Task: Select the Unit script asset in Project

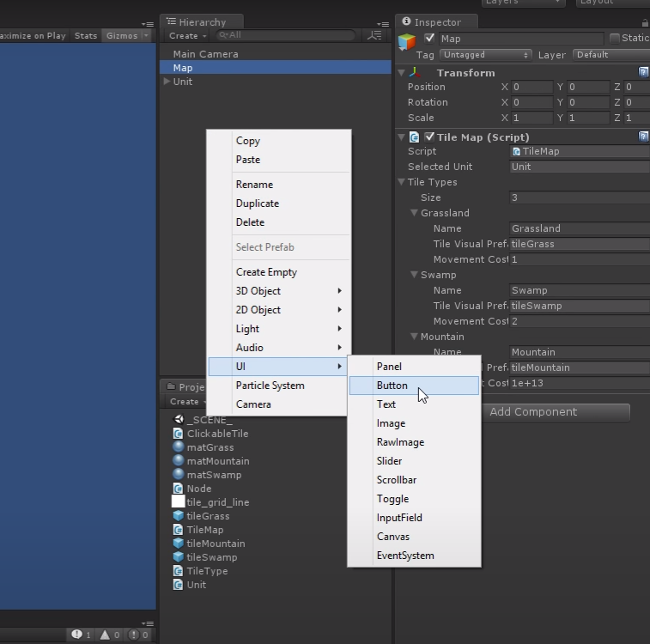Action: [190, 585]
